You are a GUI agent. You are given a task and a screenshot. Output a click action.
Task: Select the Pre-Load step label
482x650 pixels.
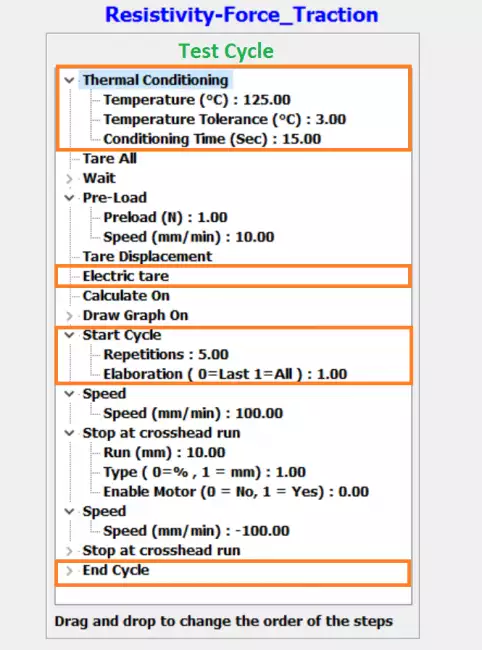115,198
